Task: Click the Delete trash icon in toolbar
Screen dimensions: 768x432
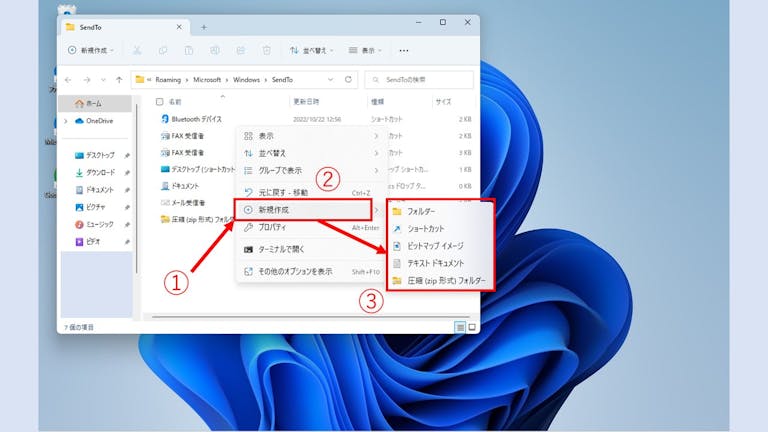Action: (x=266, y=50)
